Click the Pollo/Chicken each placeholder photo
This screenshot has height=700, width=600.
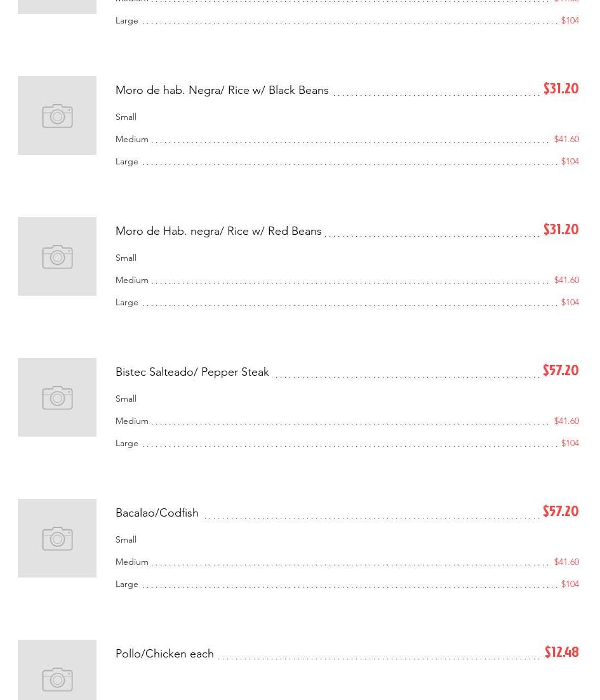pos(57,671)
